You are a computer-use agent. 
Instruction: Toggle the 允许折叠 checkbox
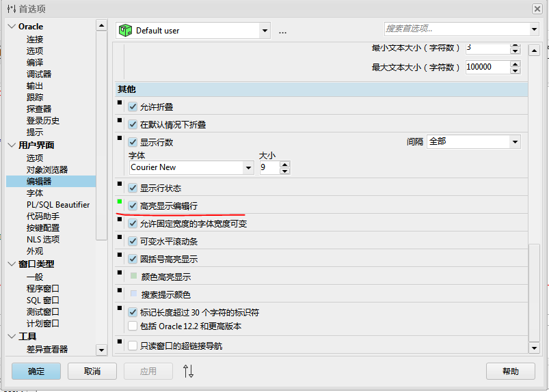pyautogui.click(x=133, y=107)
